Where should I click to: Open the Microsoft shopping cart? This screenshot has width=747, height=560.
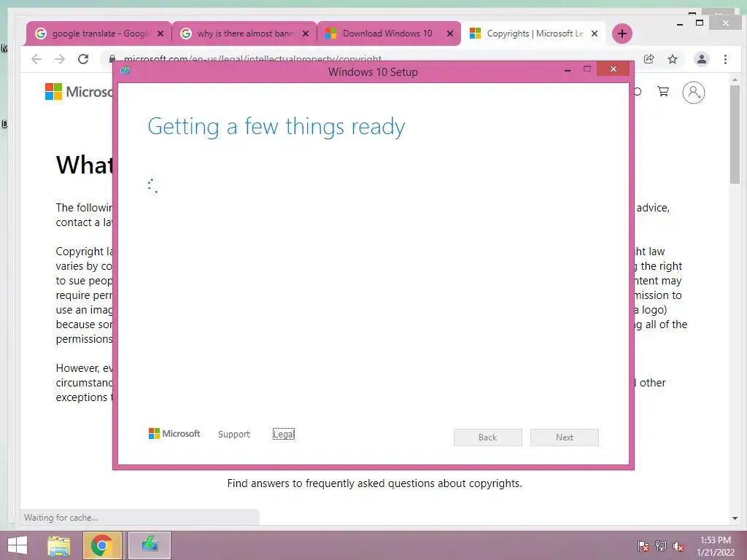coord(663,91)
